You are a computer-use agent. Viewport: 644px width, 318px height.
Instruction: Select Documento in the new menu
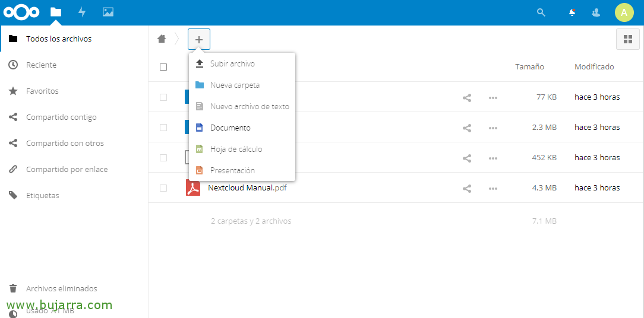pyautogui.click(x=231, y=128)
